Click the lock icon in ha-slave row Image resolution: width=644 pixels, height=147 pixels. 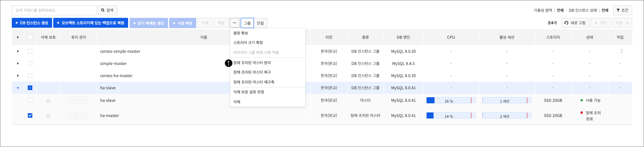(x=48, y=100)
